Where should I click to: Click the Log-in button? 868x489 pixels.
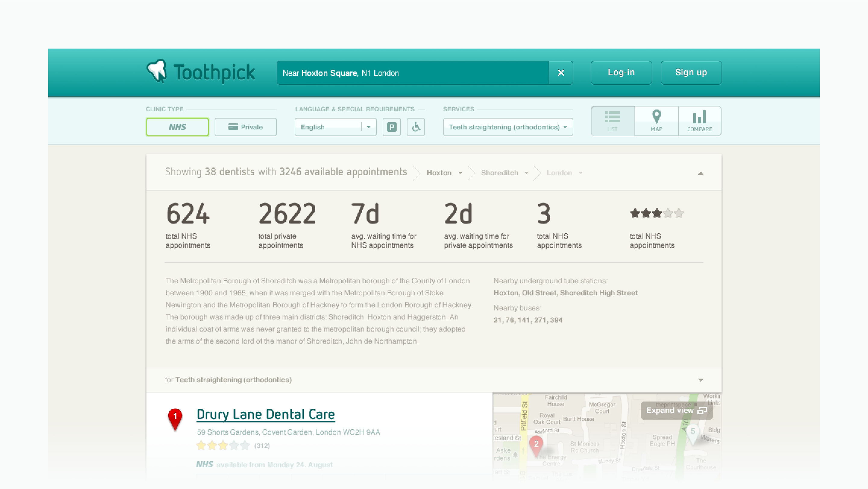[x=621, y=73]
